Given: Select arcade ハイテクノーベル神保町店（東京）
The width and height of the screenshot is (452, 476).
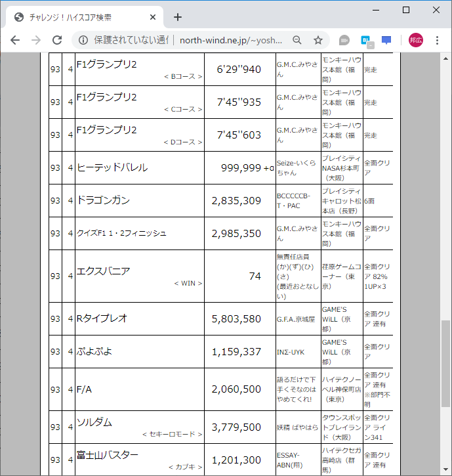Looking at the screenshot, I should coord(342,389).
